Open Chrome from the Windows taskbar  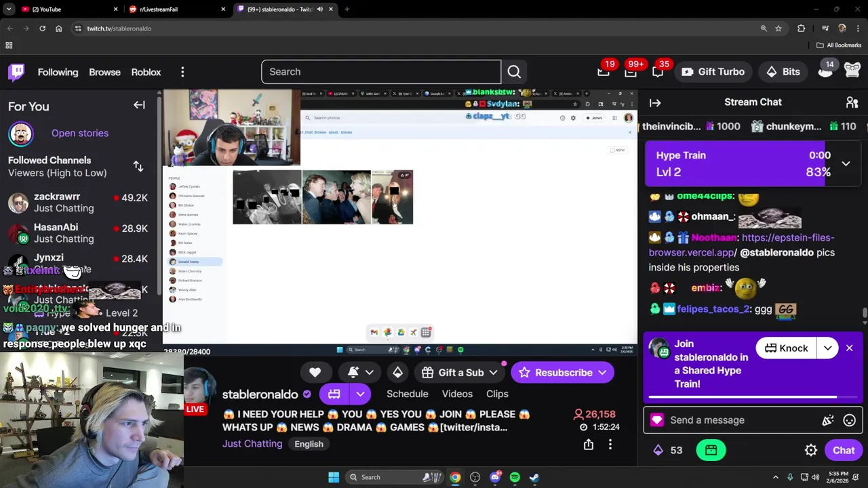click(455, 477)
